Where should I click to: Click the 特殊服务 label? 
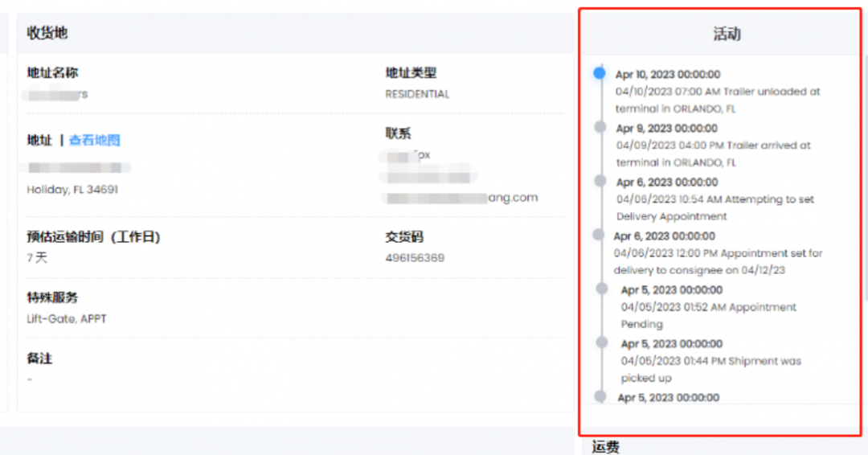click(x=52, y=297)
